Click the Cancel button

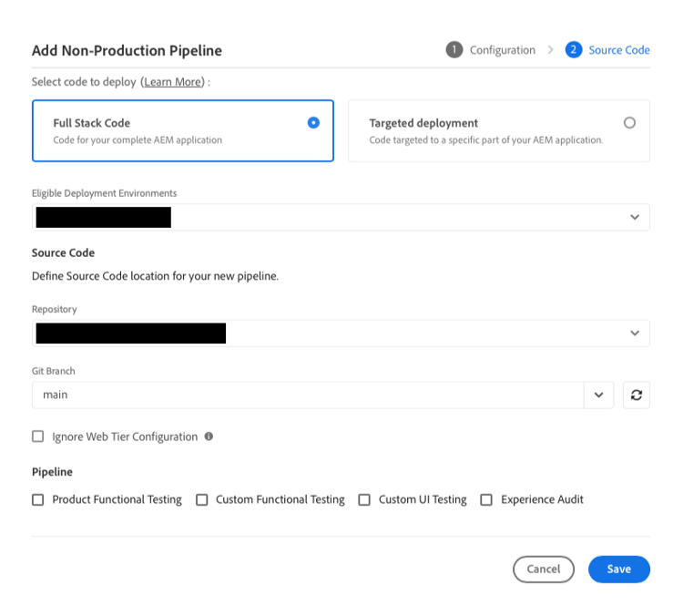pos(544,569)
